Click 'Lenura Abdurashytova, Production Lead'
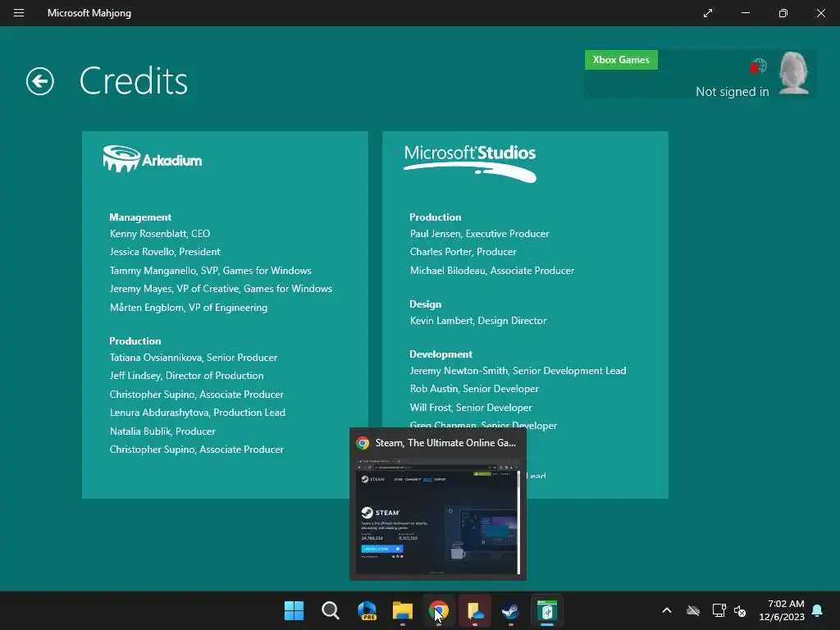This screenshot has width=840, height=630. [197, 413]
